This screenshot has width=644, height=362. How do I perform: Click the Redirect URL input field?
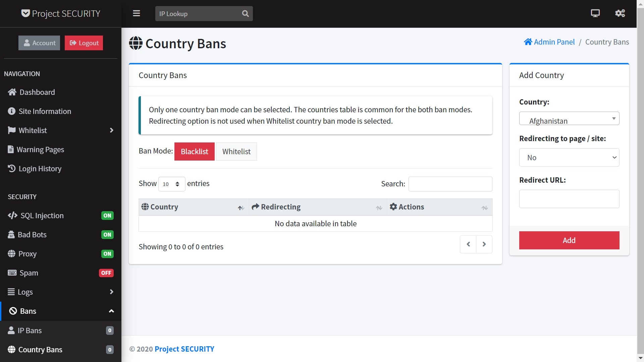click(569, 199)
